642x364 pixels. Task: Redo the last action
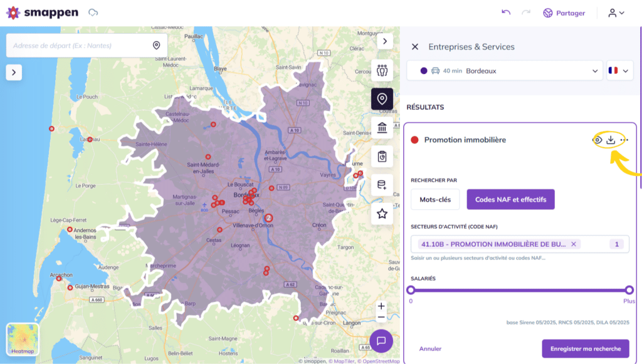(526, 13)
